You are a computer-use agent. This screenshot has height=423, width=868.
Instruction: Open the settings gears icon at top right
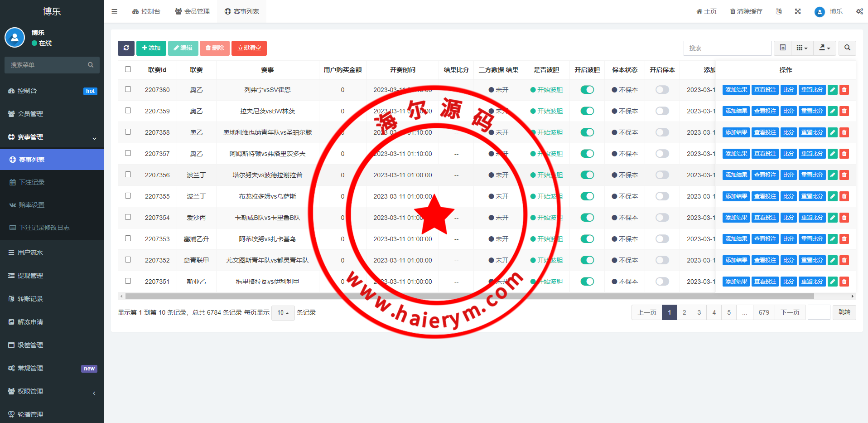(x=859, y=11)
